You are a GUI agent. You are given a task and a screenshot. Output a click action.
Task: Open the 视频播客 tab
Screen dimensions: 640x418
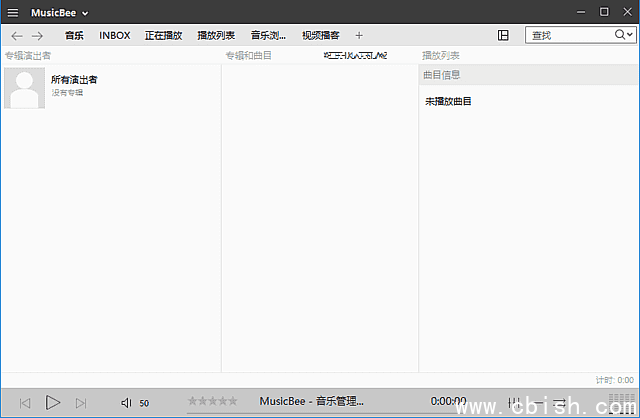(x=320, y=36)
